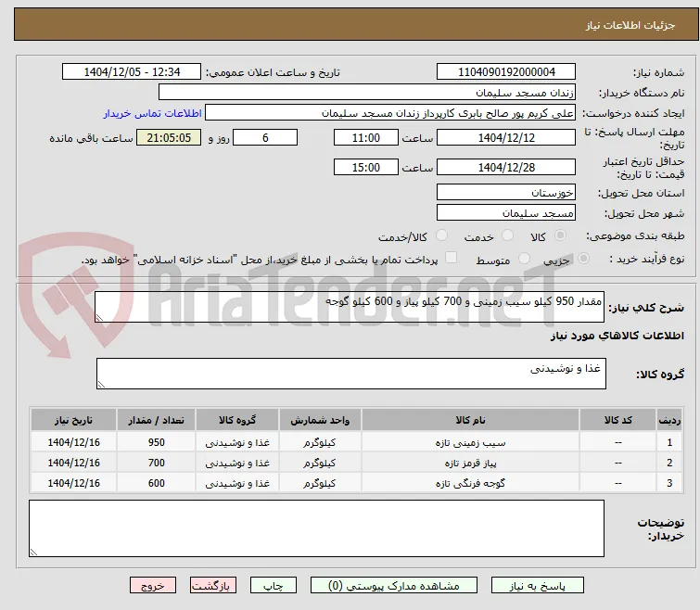Click the جزئیات اطلاعات نیاز page header
This screenshot has height=610, width=700.
[x=630, y=25]
